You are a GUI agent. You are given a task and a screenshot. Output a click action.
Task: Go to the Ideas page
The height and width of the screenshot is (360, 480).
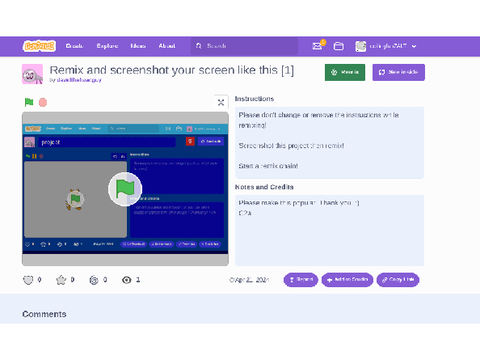click(x=138, y=46)
